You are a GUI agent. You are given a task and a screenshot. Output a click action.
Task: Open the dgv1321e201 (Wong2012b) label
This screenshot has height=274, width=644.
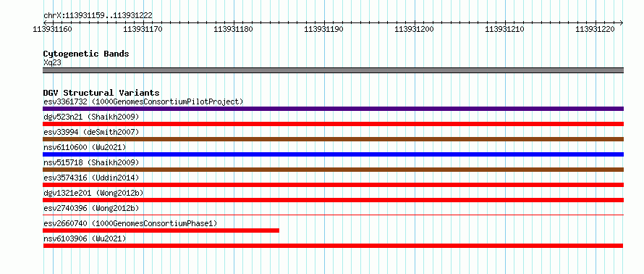point(93,193)
